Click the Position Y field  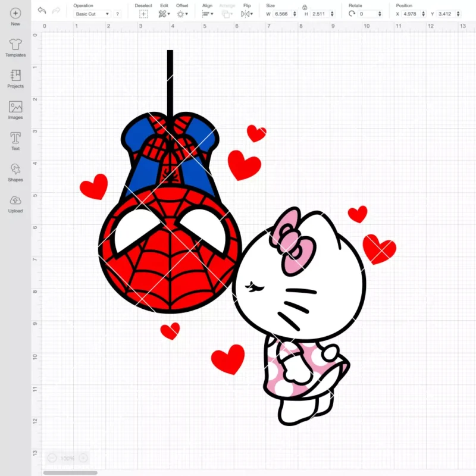coord(446,14)
